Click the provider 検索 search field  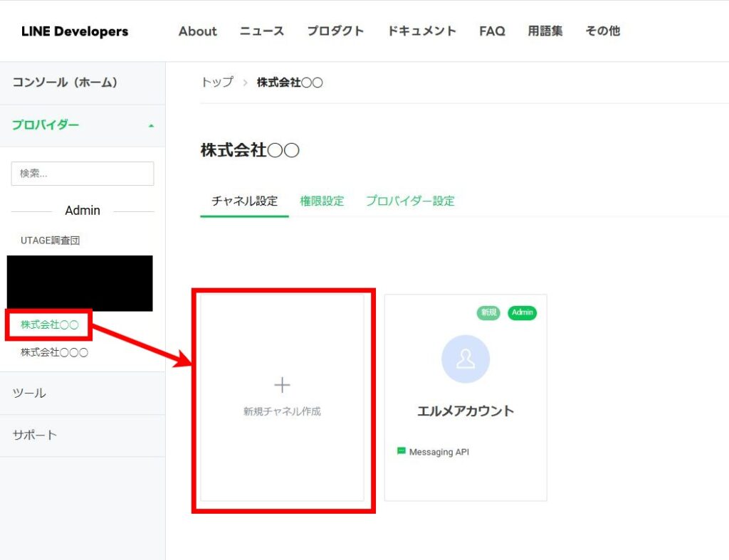(x=83, y=174)
